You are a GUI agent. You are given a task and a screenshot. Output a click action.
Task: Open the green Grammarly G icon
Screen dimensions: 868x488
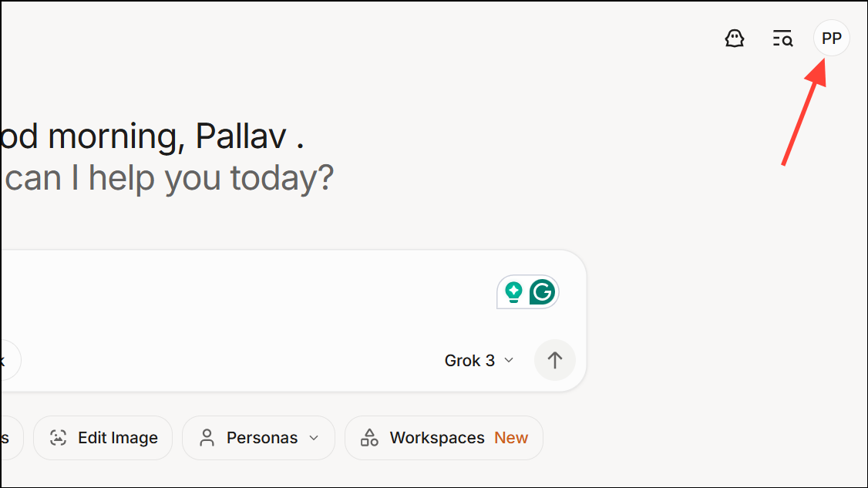point(543,292)
